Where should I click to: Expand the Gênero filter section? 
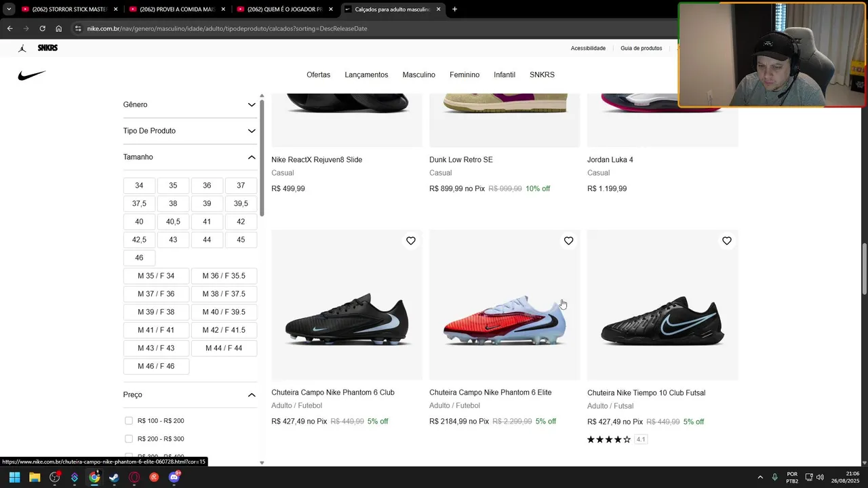click(x=189, y=104)
